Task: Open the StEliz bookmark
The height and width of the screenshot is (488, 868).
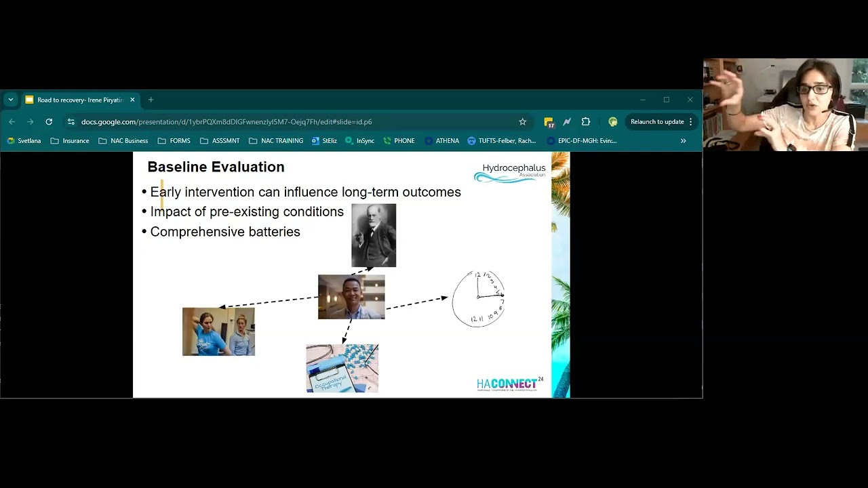Action: pos(324,141)
